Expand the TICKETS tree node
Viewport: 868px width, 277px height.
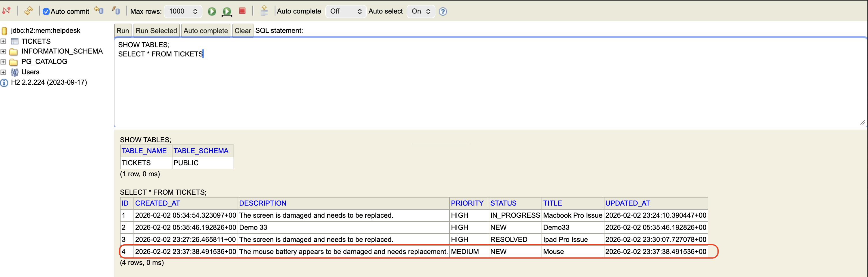(3, 41)
